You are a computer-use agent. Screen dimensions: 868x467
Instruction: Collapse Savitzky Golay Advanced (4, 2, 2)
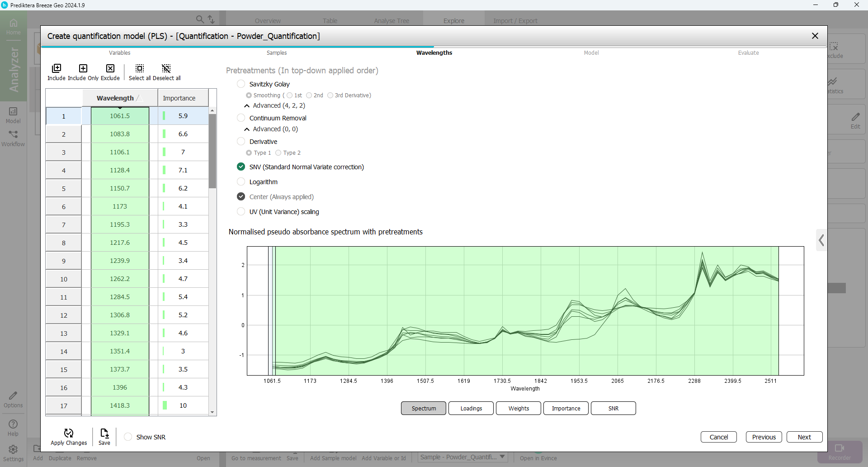(247, 106)
